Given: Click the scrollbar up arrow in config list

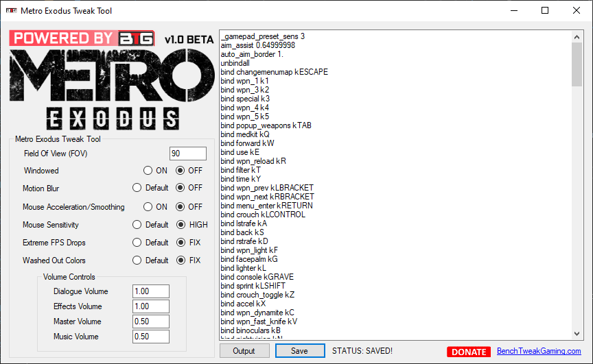Looking at the screenshot, I should click(577, 37).
